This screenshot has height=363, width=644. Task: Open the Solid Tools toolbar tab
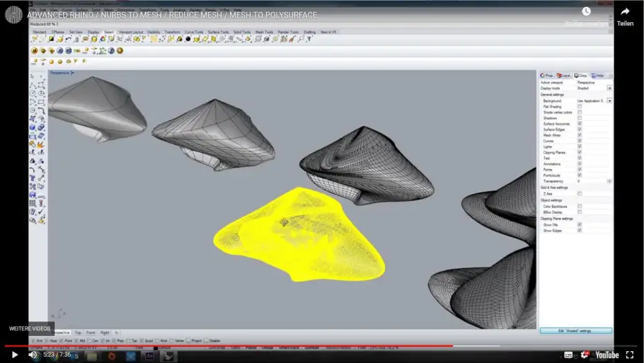point(242,32)
